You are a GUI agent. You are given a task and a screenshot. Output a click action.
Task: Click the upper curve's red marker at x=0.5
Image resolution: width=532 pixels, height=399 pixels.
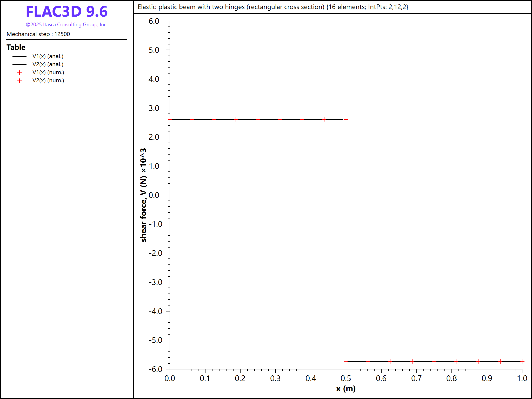346,119
